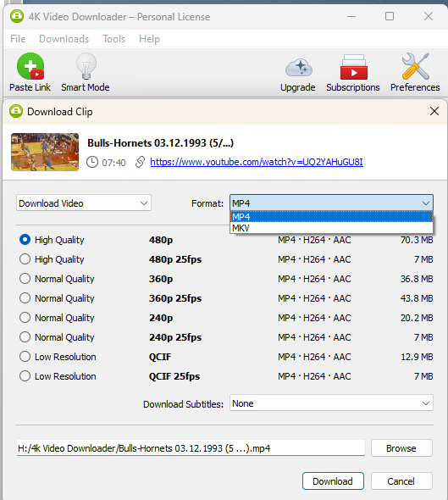Open the YouTube video URL link
448x500 pixels.
(x=257, y=162)
